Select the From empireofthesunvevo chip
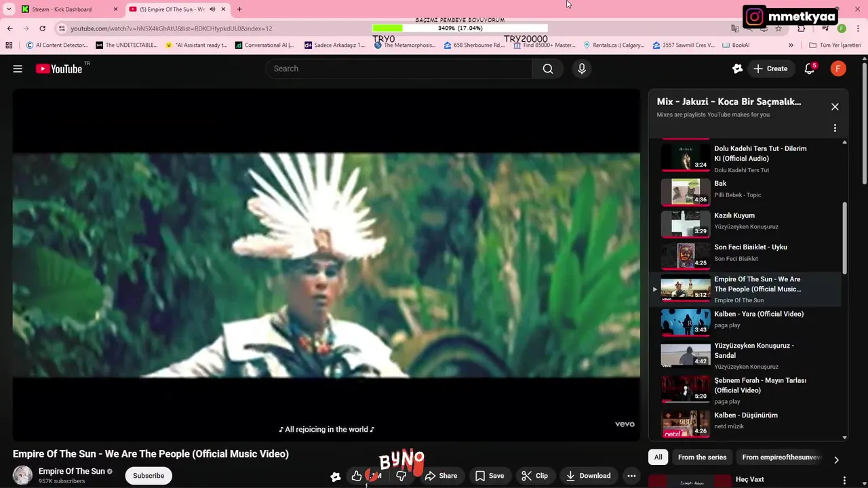Image resolution: width=868 pixels, height=488 pixels. coord(781,457)
